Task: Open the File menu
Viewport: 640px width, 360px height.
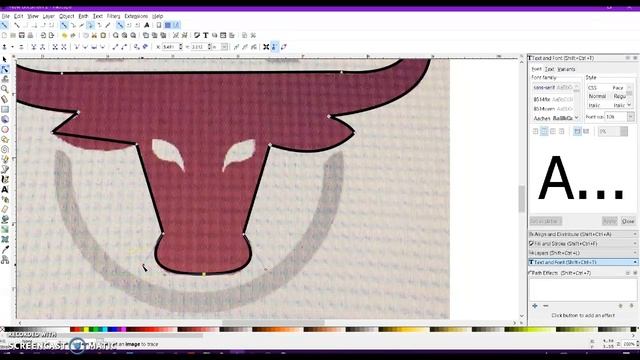Action: click(5, 16)
